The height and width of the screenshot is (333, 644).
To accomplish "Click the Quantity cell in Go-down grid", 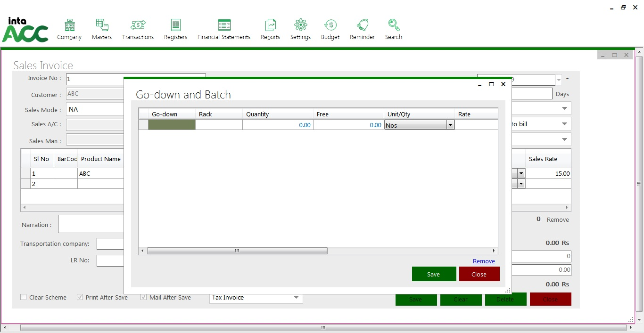I will coord(278,125).
